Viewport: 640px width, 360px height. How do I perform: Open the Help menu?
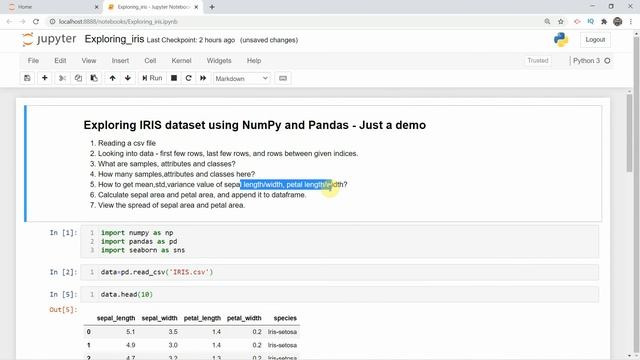click(x=254, y=60)
